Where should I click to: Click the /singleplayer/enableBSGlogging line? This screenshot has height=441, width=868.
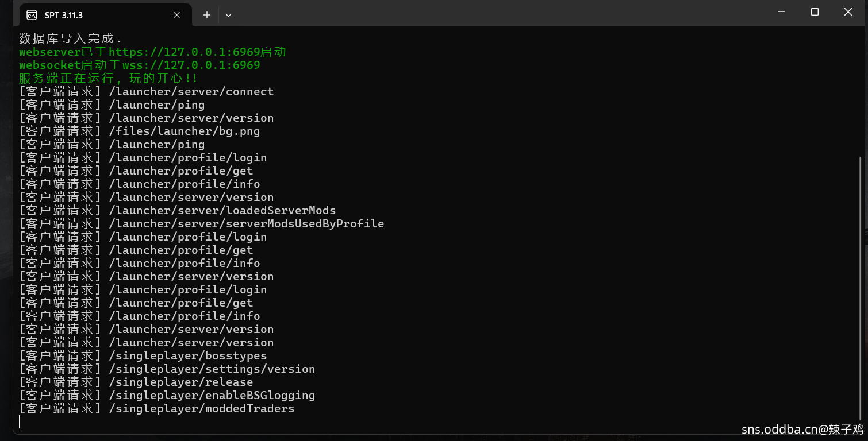pyautogui.click(x=167, y=395)
